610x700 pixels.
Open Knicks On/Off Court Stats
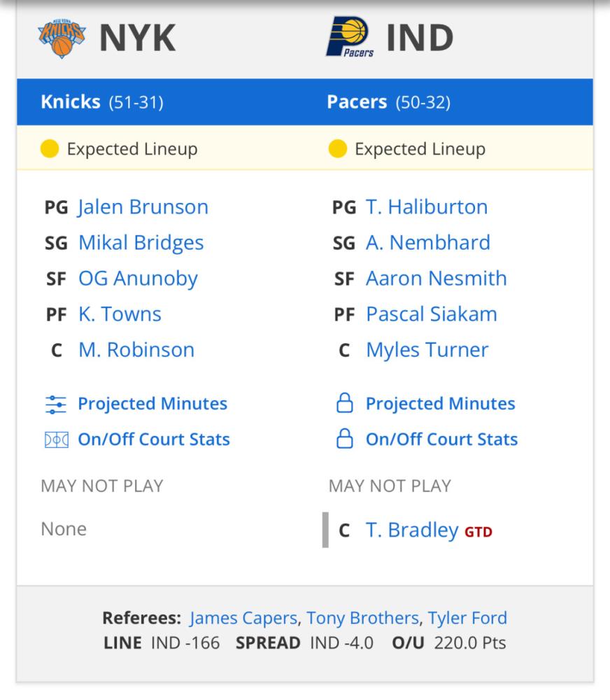click(154, 440)
